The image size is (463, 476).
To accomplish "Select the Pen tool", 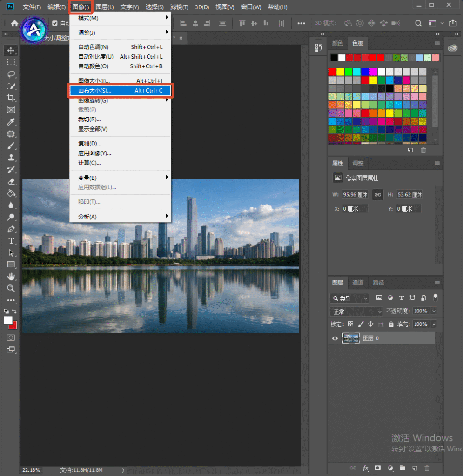I will coord(11,229).
